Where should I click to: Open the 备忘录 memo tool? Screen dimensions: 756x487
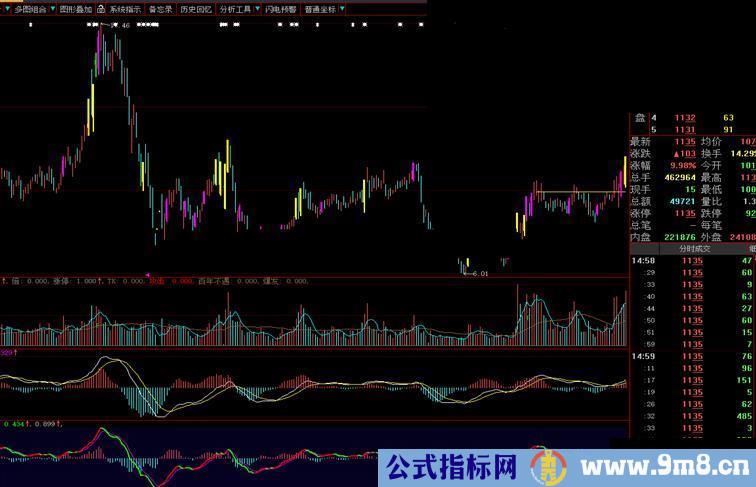pyautogui.click(x=161, y=9)
